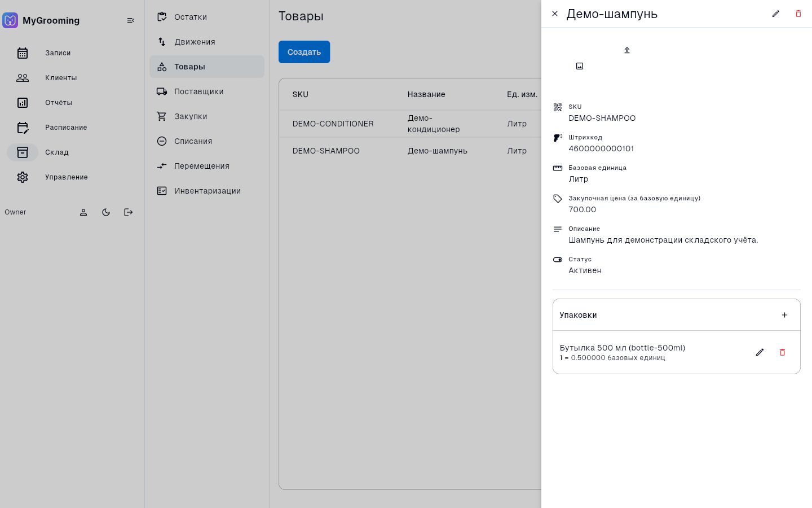Click the SKU column header
The width and height of the screenshot is (812, 508).
tap(301, 94)
